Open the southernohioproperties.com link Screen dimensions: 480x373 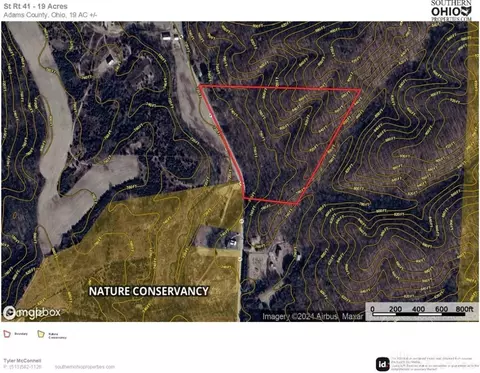click(x=85, y=367)
